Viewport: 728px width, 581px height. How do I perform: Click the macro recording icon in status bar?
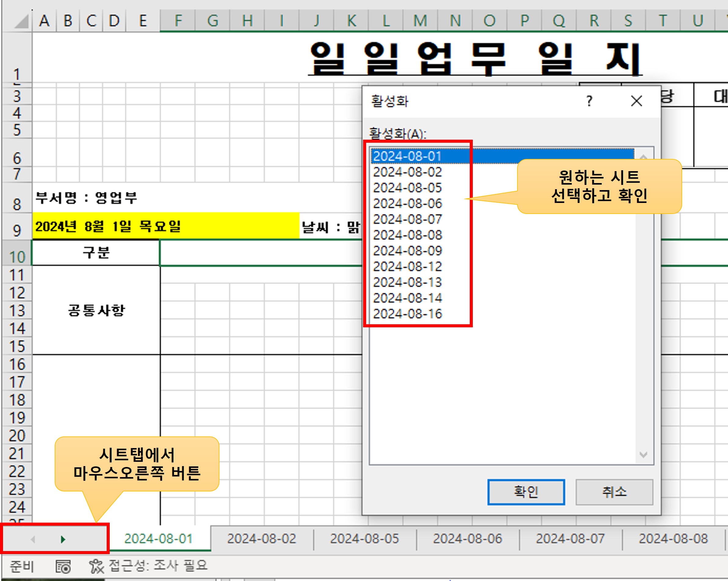tap(63, 567)
